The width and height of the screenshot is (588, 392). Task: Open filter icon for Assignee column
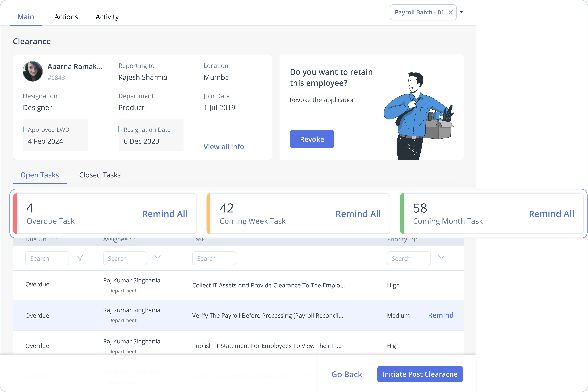[157, 258]
